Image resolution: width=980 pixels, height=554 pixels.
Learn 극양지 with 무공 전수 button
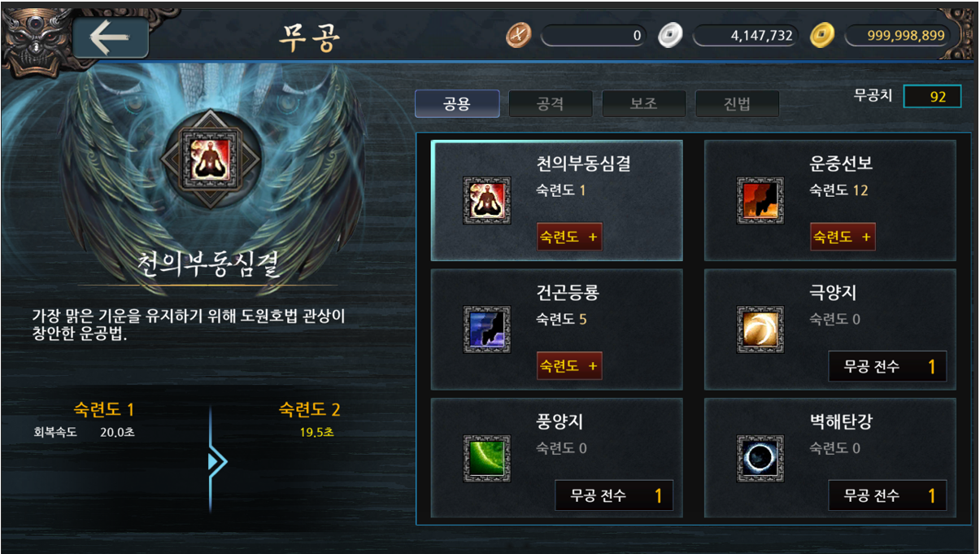coord(887,366)
